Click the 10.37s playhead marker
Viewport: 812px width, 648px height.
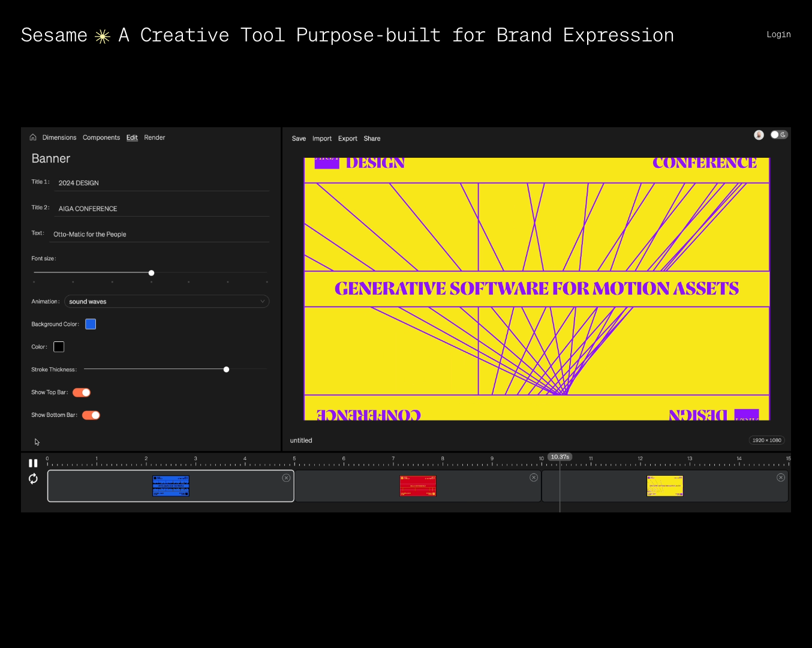(x=560, y=457)
